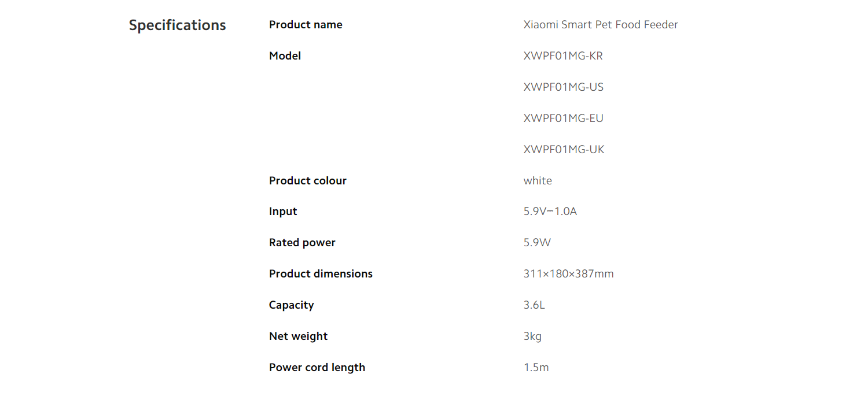Click model number XWPF01MG-UK
This screenshot has height=400, width=868.
tap(564, 150)
